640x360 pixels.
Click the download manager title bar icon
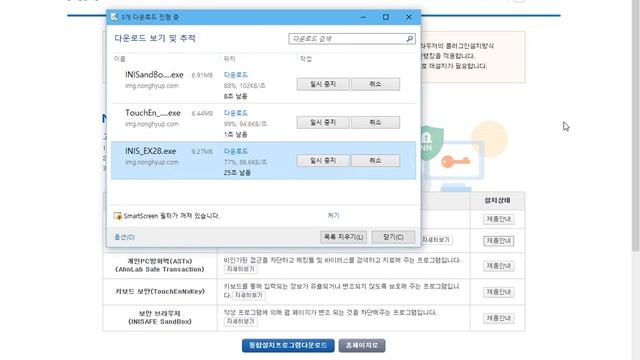coord(115,17)
